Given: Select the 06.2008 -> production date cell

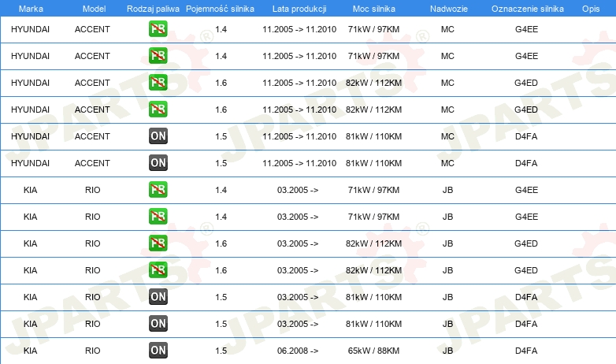Looking at the screenshot, I should coord(298,351).
